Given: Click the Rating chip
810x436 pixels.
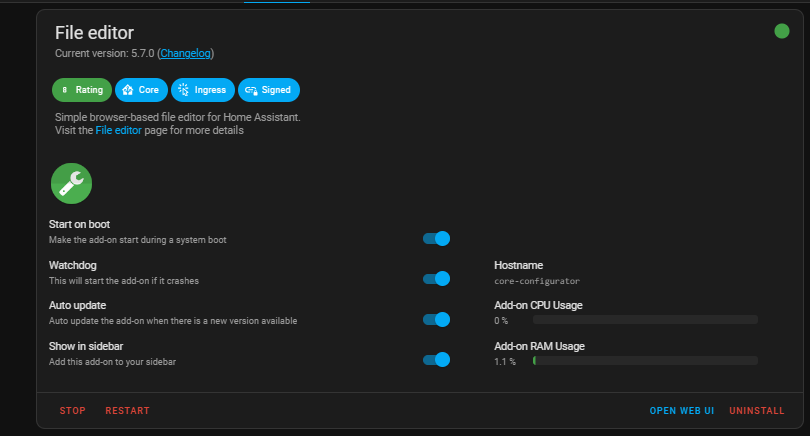Looking at the screenshot, I should pos(82,90).
